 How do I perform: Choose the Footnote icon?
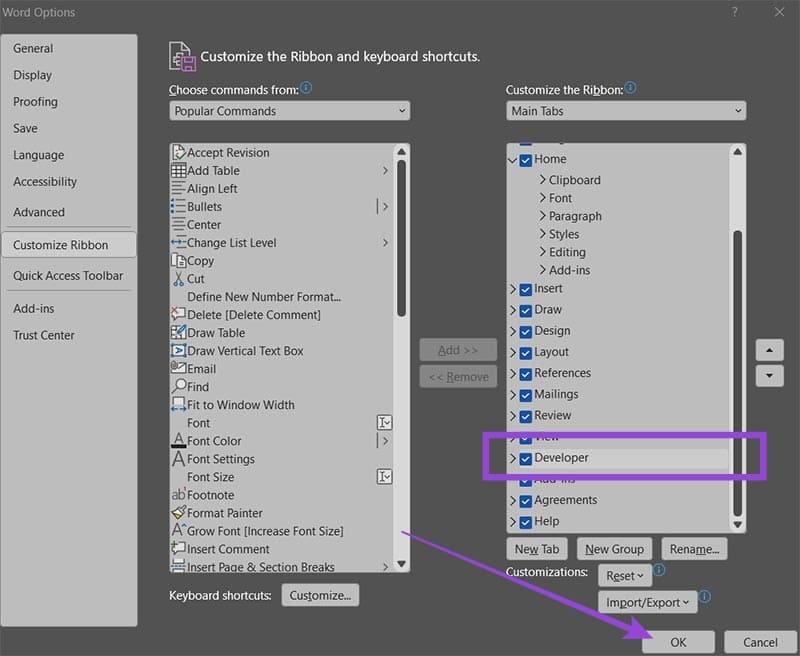point(178,494)
